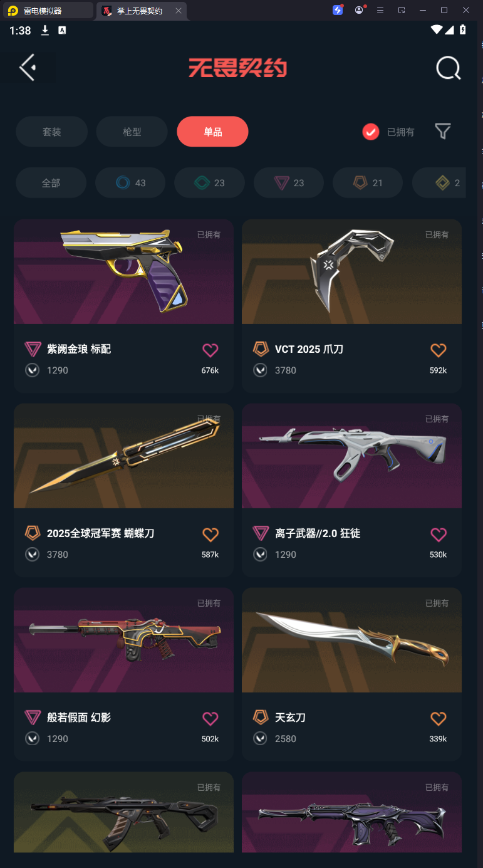Toggle the 已拥有 owned checkbox
Viewport: 483px width, 868px height.
tap(371, 132)
